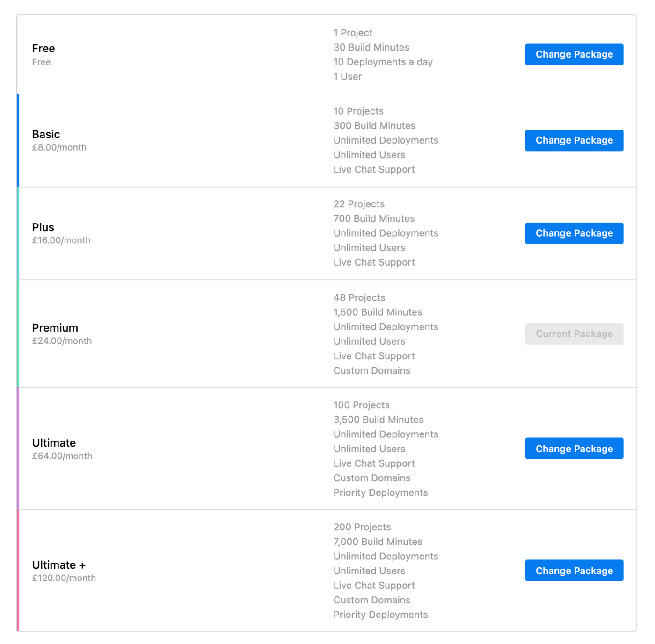The height and width of the screenshot is (644, 655).
Task: Click the £8.00/month price label
Action: (59, 148)
